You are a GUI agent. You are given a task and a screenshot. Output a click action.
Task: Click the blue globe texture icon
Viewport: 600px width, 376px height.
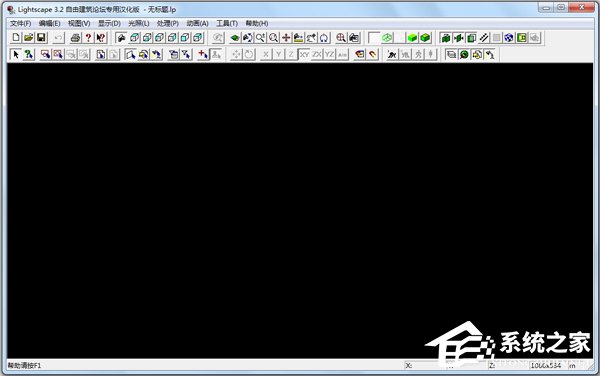coord(509,37)
